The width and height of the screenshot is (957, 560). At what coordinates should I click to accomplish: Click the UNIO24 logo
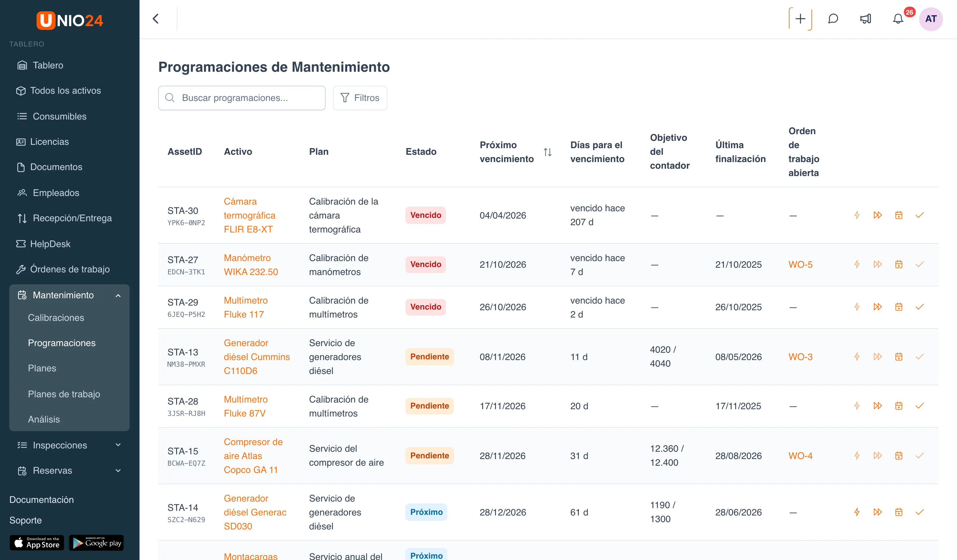69,20
